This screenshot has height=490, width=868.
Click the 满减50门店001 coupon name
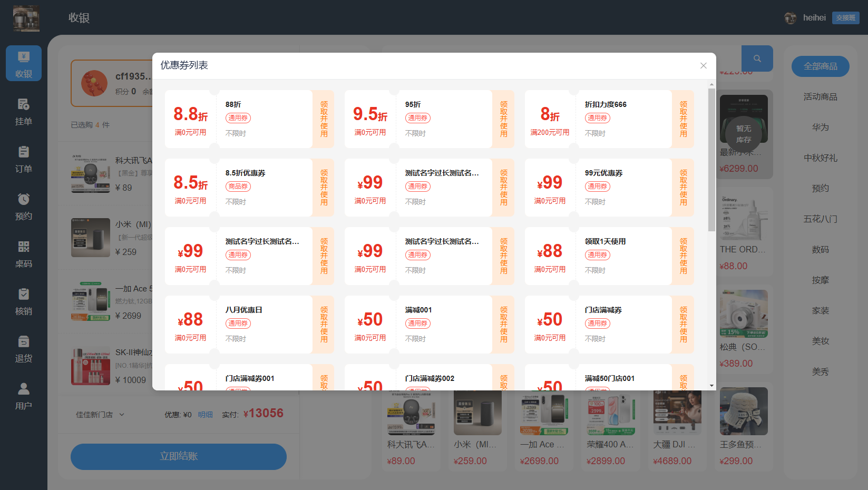tap(610, 378)
